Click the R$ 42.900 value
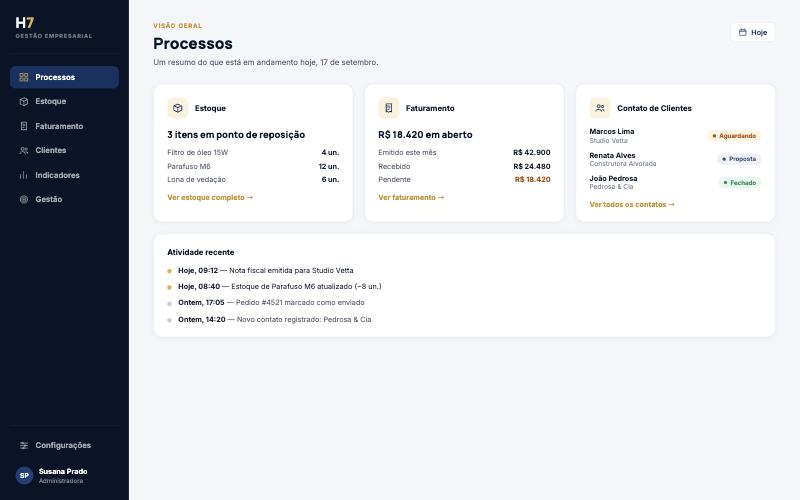 coord(532,153)
